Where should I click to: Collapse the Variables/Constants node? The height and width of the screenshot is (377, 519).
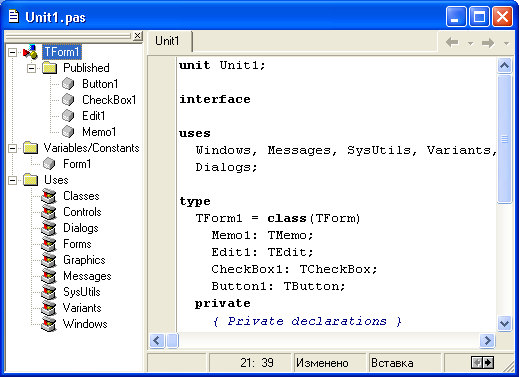[12, 148]
